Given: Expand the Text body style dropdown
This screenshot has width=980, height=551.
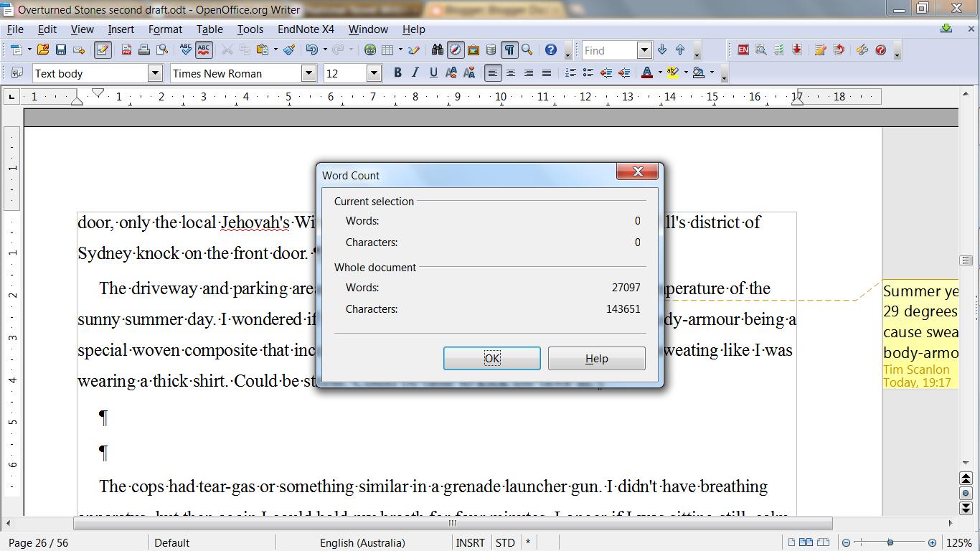Looking at the screenshot, I should [x=155, y=73].
